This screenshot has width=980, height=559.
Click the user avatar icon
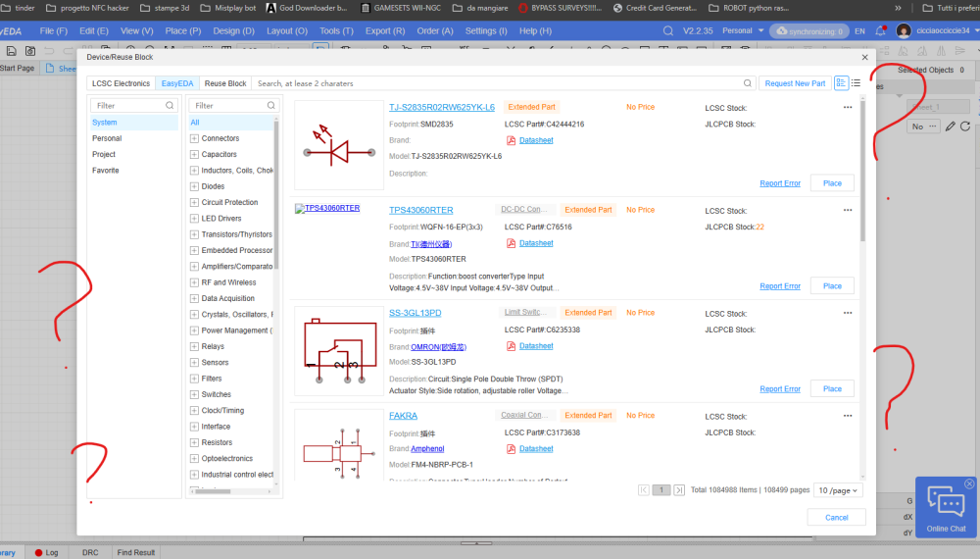click(904, 30)
